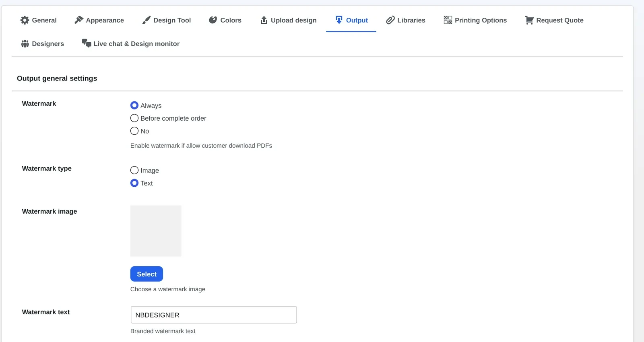Click the 'Branded watermark text' hint

(163, 331)
